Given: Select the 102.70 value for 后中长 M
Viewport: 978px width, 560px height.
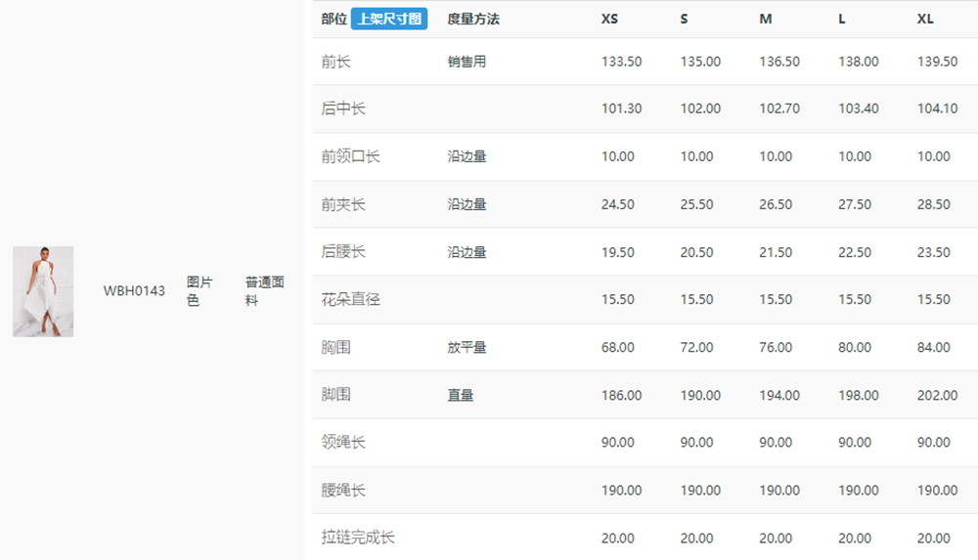Looking at the screenshot, I should [779, 108].
